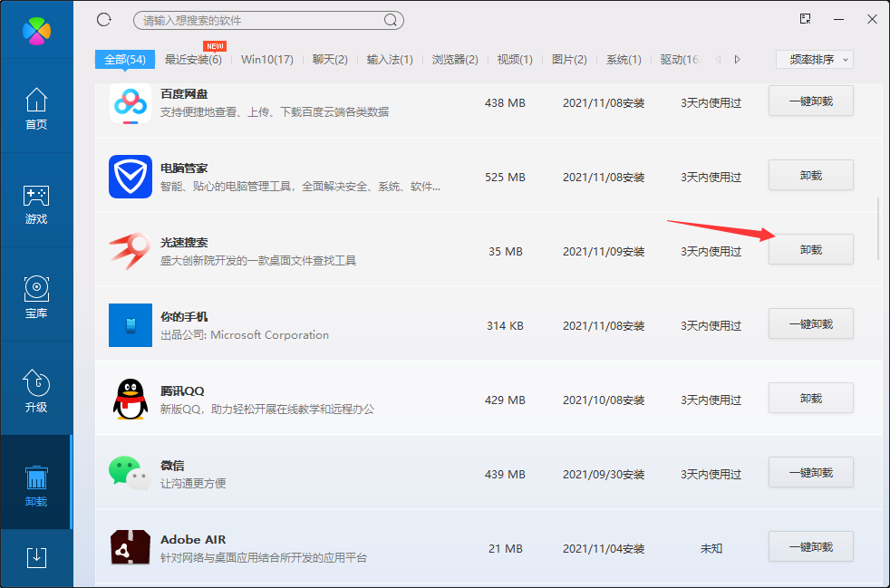
Task: Click the 让沟通更方便 description
Action: [x=193, y=484]
